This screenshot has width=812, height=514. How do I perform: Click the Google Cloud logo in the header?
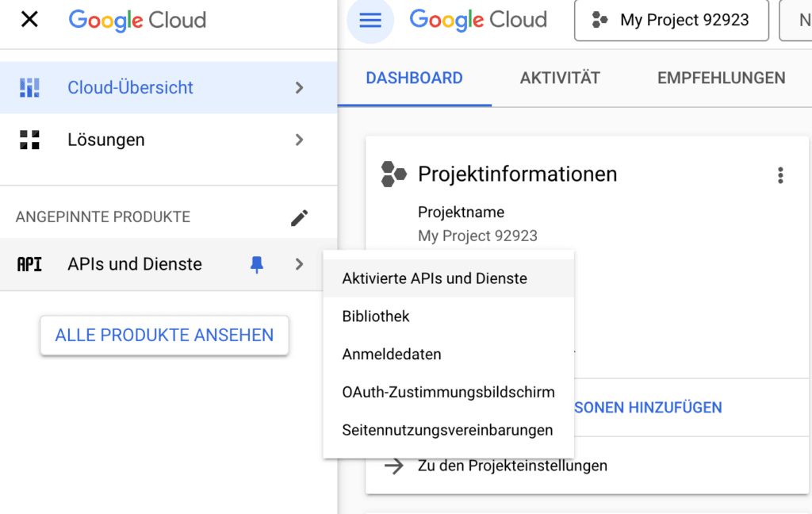tap(478, 20)
